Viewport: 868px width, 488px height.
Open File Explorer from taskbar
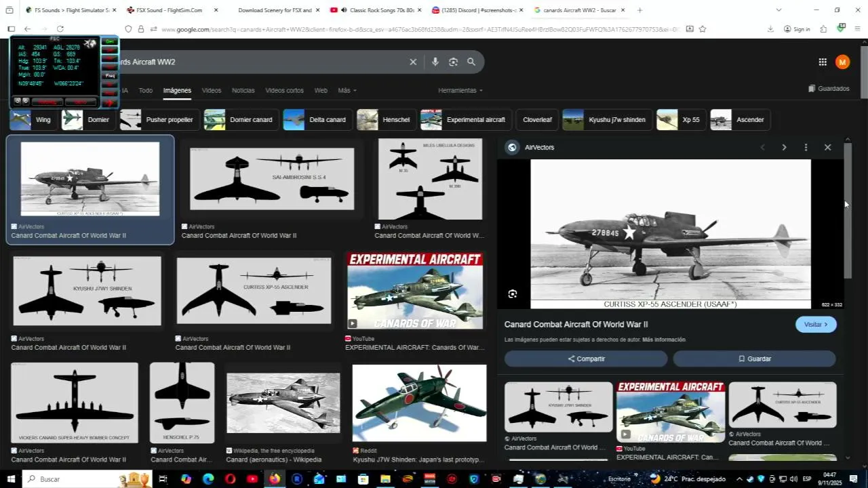click(x=385, y=479)
